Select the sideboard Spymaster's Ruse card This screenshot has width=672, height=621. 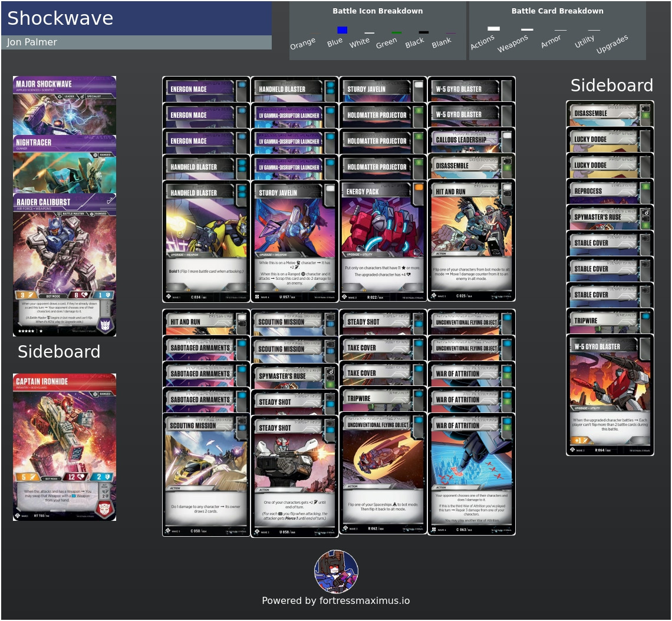point(610,217)
